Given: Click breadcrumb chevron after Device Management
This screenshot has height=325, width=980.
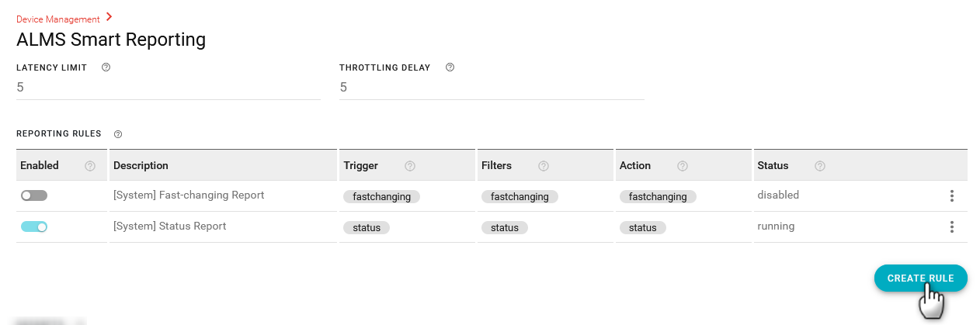Looking at the screenshot, I should pyautogui.click(x=109, y=17).
